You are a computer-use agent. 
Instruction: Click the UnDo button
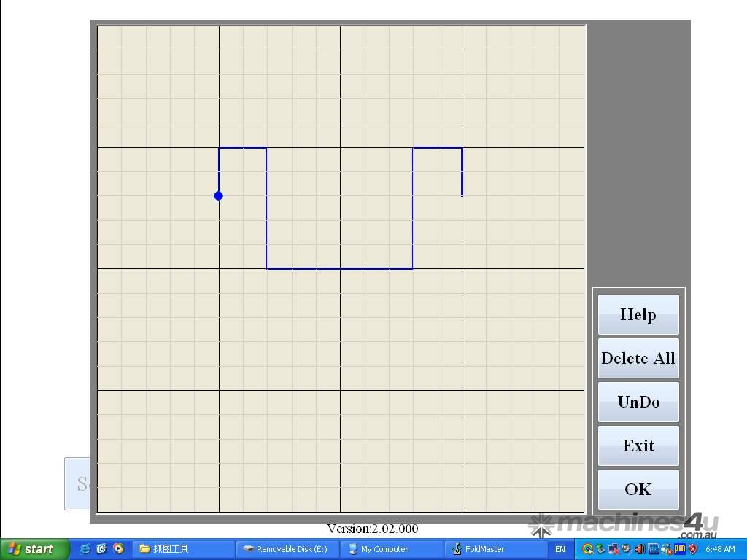pyautogui.click(x=638, y=402)
